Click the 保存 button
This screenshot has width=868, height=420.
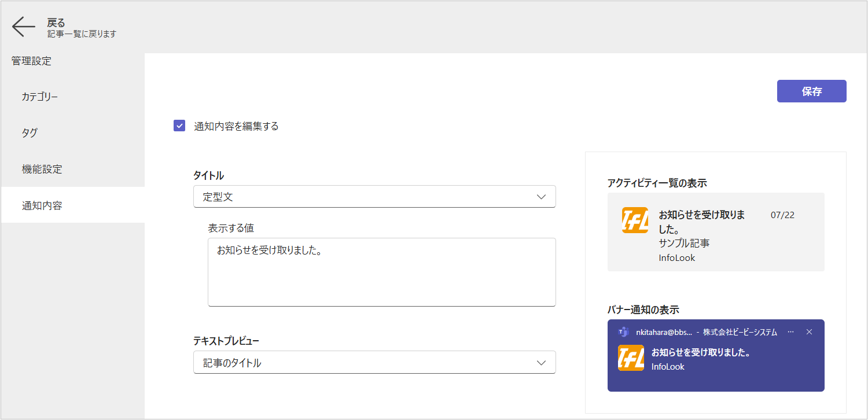(812, 91)
